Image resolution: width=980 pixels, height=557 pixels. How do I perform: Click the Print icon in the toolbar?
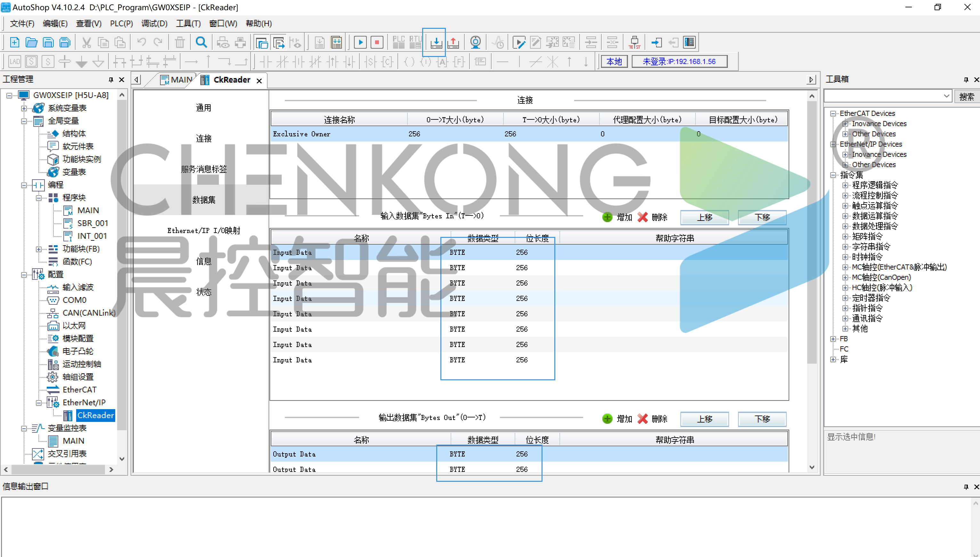240,43
